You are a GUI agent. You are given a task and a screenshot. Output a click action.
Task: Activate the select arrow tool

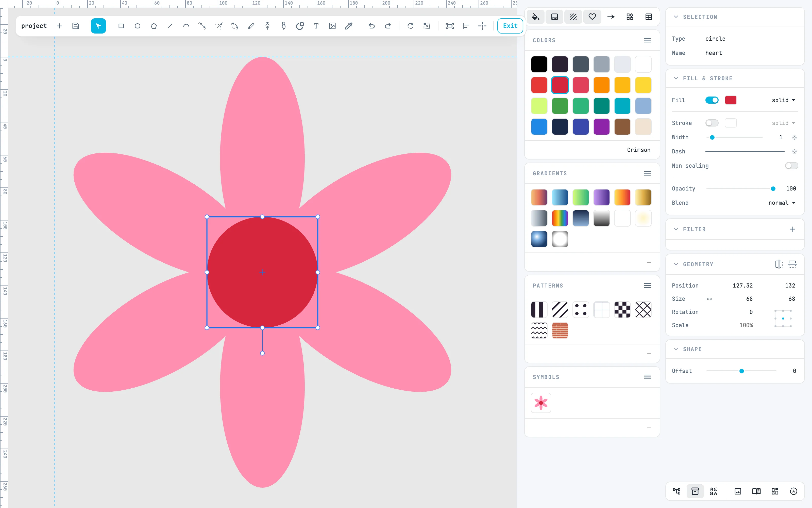pyautogui.click(x=98, y=26)
